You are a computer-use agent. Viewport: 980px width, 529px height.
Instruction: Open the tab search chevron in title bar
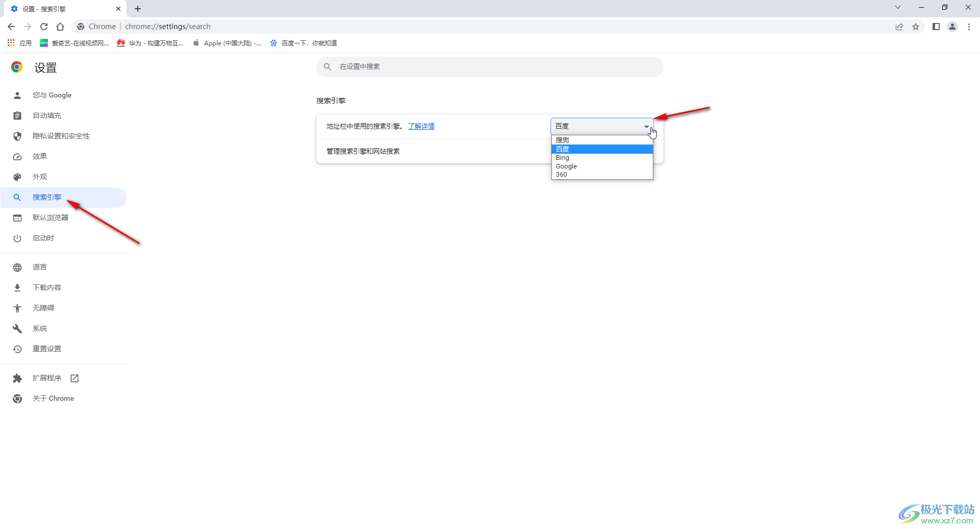tap(898, 7)
